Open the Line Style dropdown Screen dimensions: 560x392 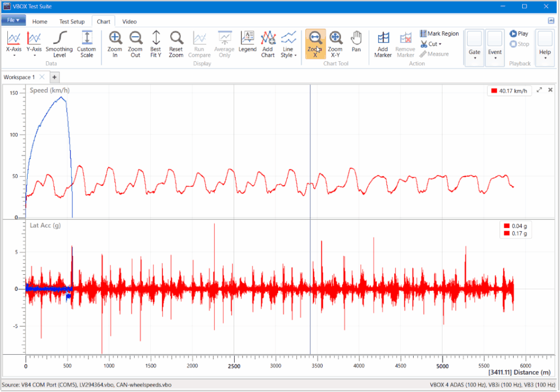coord(288,44)
